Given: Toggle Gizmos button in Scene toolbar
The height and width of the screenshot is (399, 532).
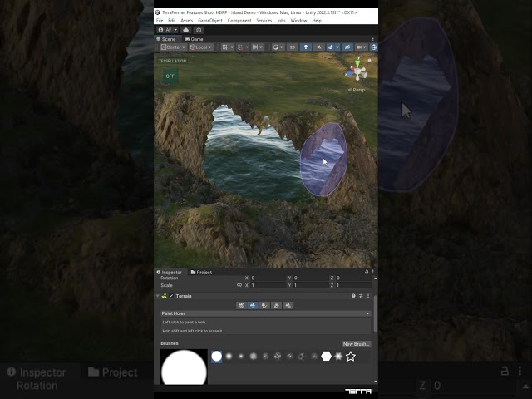Looking at the screenshot, I should [x=373, y=47].
